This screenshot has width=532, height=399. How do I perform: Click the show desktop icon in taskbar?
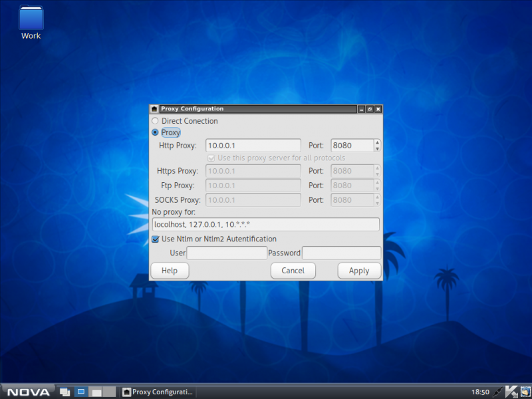(x=65, y=392)
